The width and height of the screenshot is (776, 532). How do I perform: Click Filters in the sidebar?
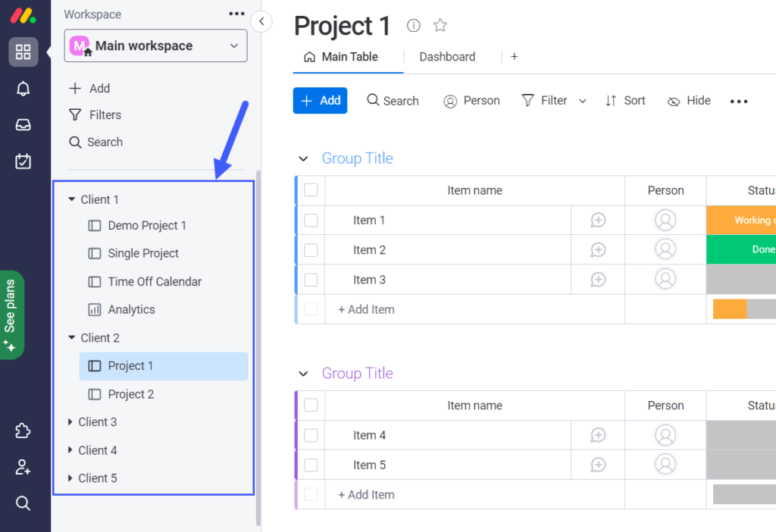point(95,115)
